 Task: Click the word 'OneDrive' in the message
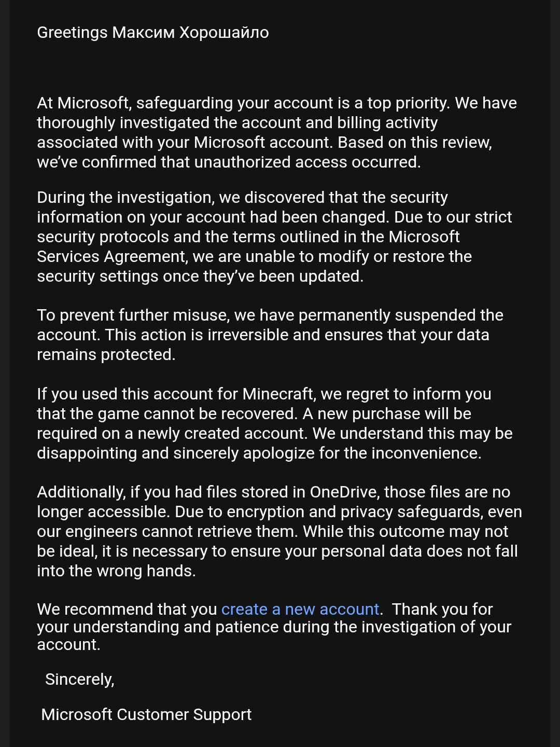[x=344, y=492]
